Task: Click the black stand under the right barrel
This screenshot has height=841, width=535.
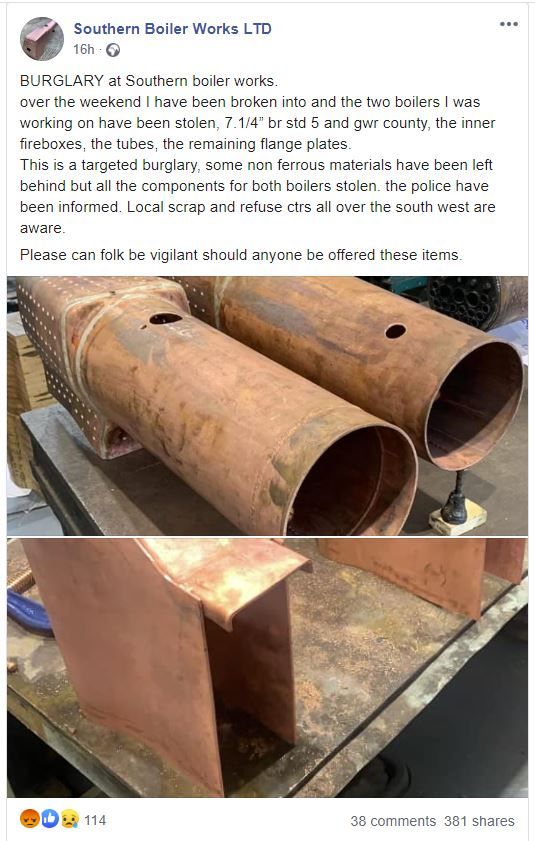Action: click(456, 498)
